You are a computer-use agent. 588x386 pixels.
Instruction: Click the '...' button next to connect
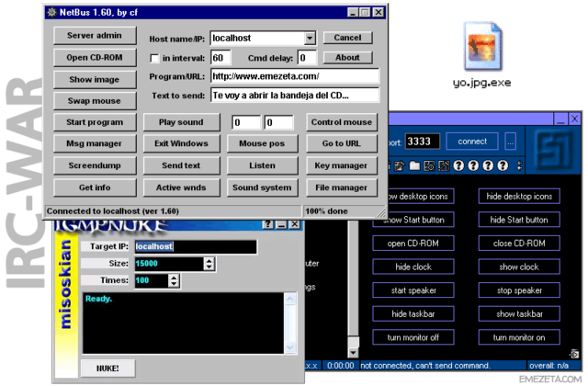(x=511, y=142)
